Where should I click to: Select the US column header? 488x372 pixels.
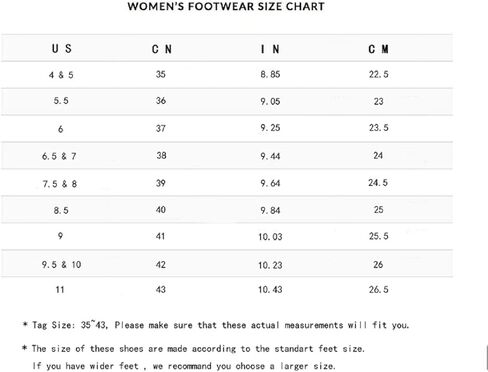(x=62, y=49)
